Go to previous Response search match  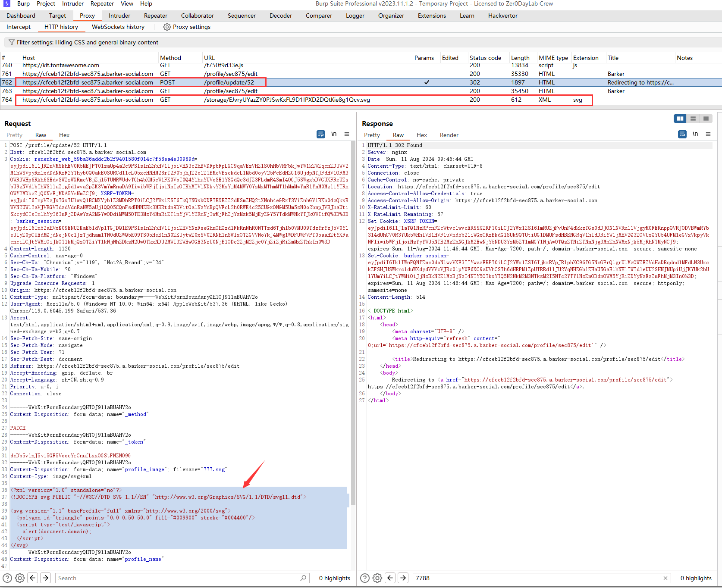390,578
